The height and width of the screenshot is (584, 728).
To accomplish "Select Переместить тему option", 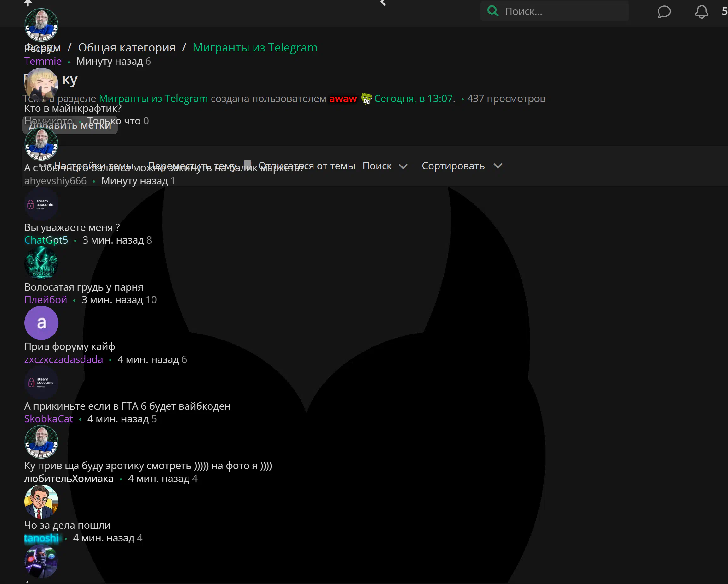I will tap(192, 166).
